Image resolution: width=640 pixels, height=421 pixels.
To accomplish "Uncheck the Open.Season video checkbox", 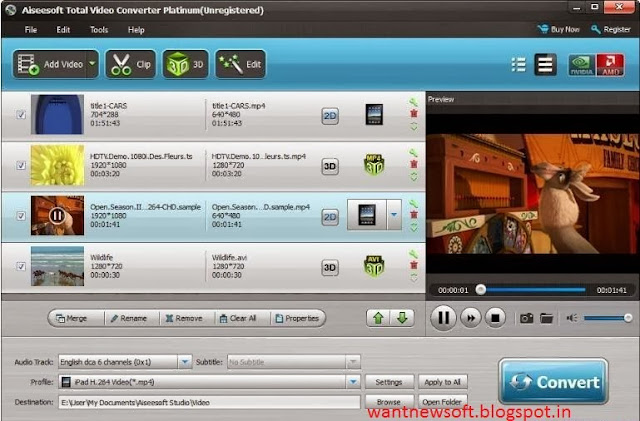I will [x=21, y=216].
